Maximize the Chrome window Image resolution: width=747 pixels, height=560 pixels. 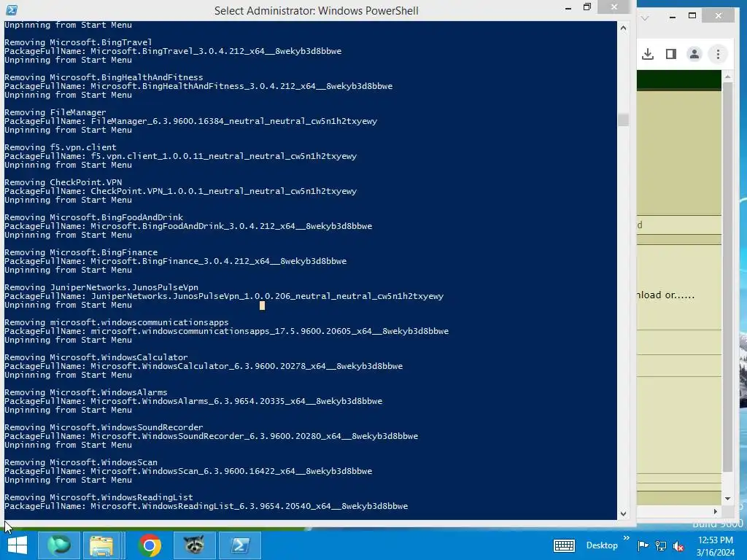tap(692, 16)
